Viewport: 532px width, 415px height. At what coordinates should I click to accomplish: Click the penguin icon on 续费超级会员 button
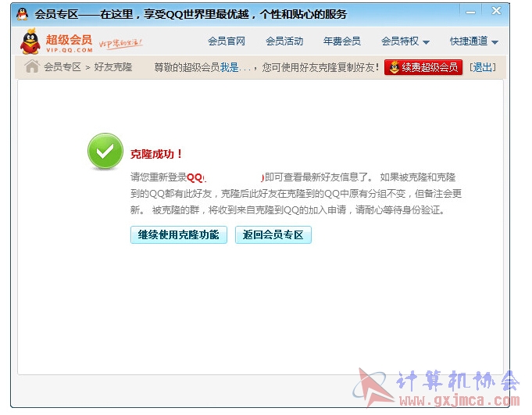pos(394,67)
